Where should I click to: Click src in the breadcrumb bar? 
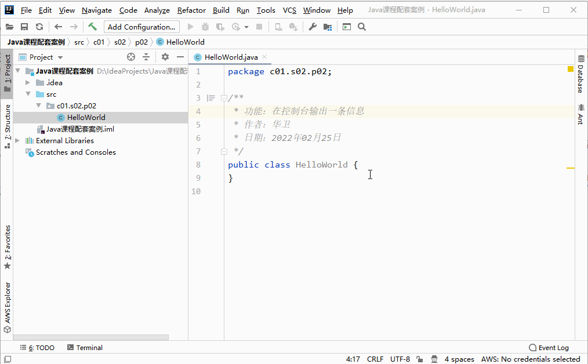pos(79,42)
